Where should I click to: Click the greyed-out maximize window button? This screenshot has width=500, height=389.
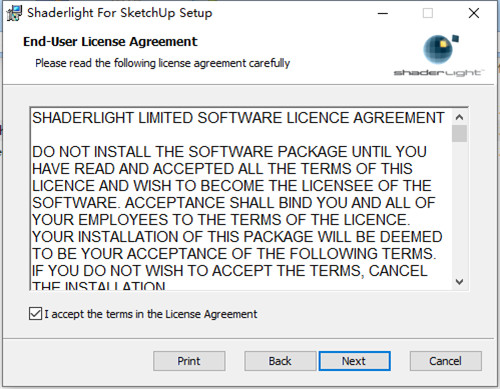tap(428, 13)
